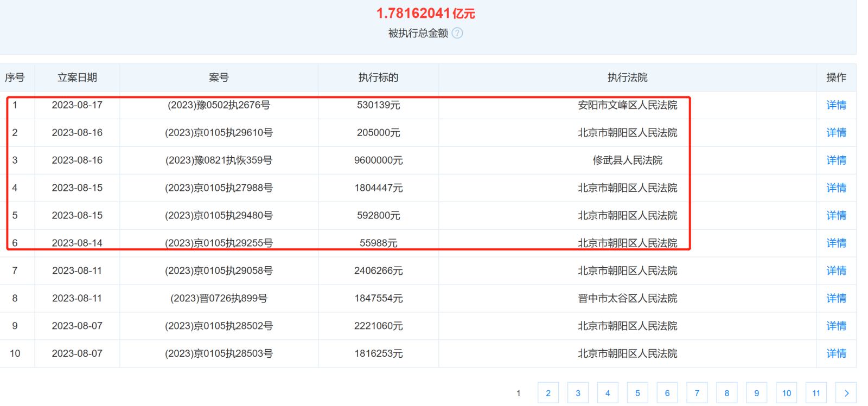Open 详情 for case 京0105执29255号
This screenshot has width=868, height=406.
tap(836, 243)
